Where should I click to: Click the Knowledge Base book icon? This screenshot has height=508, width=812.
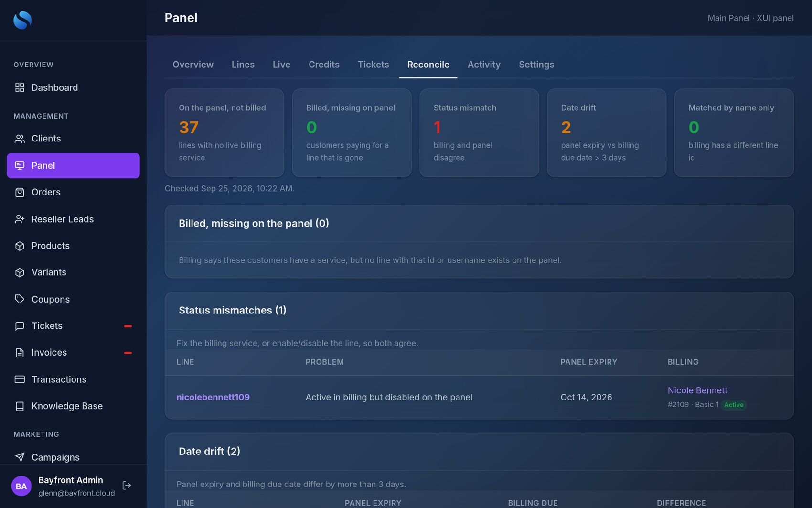click(x=20, y=406)
